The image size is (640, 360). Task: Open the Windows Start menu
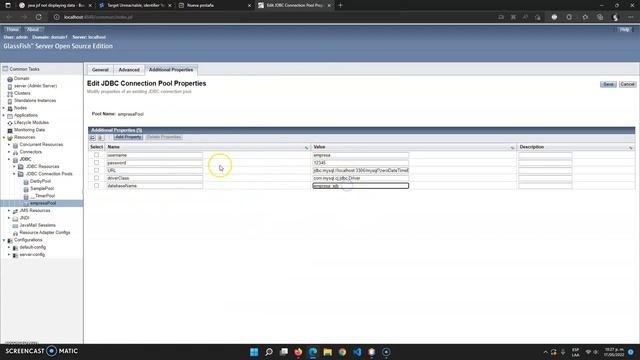click(254, 352)
